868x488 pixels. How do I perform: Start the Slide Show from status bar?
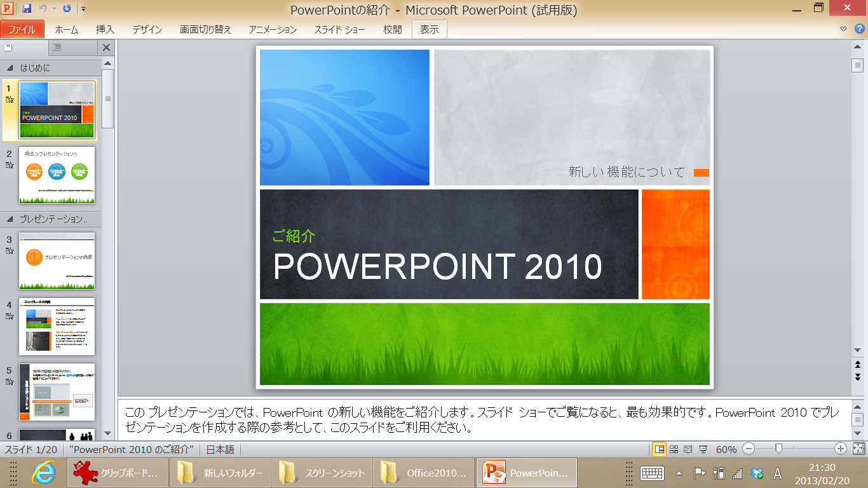coord(703,449)
